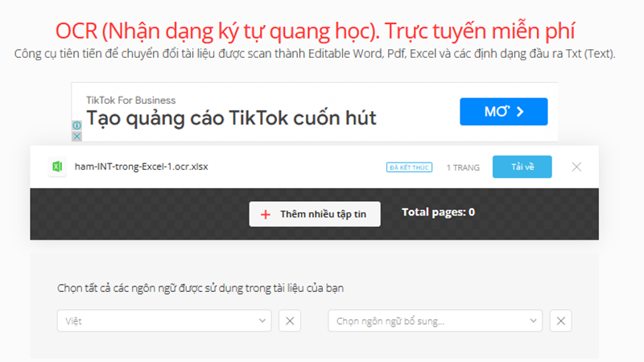Click the chevron of additional language dropdown
The image size is (644, 362).
(533, 321)
